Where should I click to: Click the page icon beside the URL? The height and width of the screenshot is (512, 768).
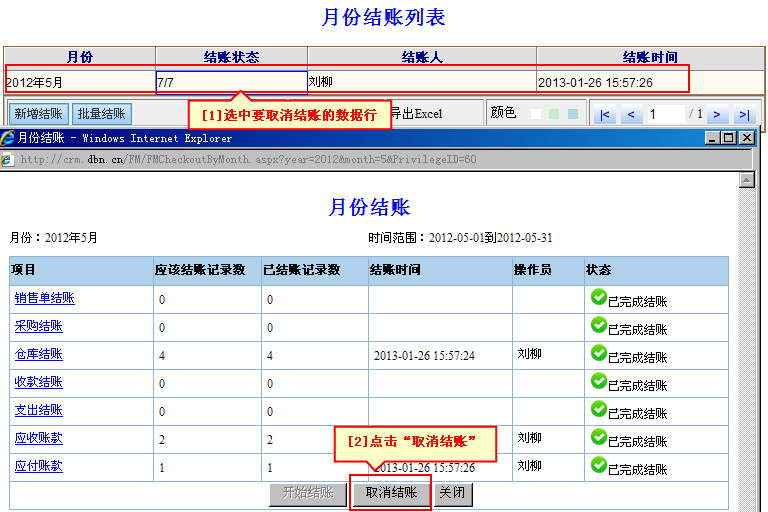(x=9, y=159)
